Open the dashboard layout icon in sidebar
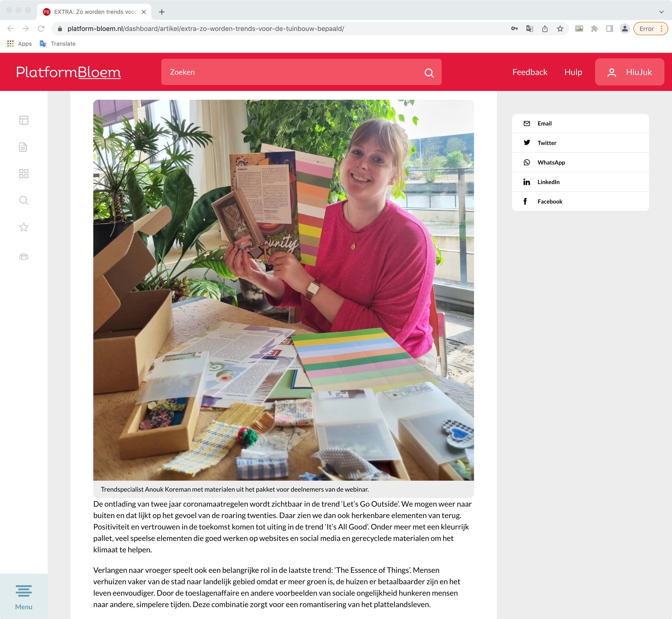This screenshot has width=672, height=619. [x=24, y=120]
